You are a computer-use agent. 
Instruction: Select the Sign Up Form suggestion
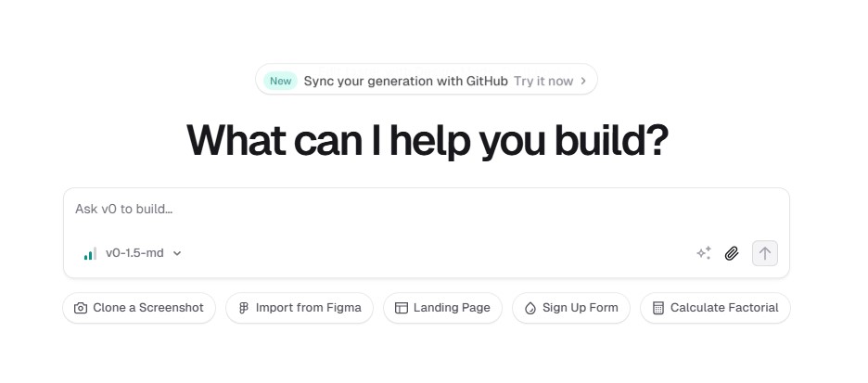[x=571, y=308]
